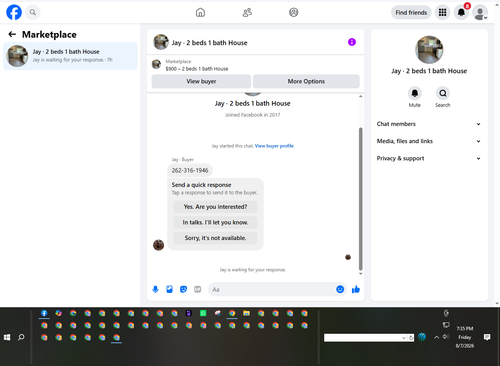Open the purple conversation info icon
This screenshot has height=366, width=500.
click(352, 42)
